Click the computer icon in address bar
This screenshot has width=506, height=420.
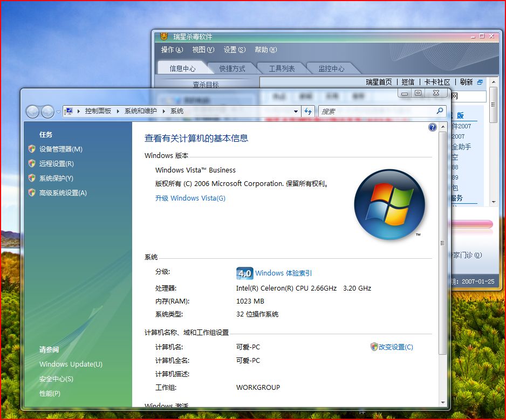69,111
